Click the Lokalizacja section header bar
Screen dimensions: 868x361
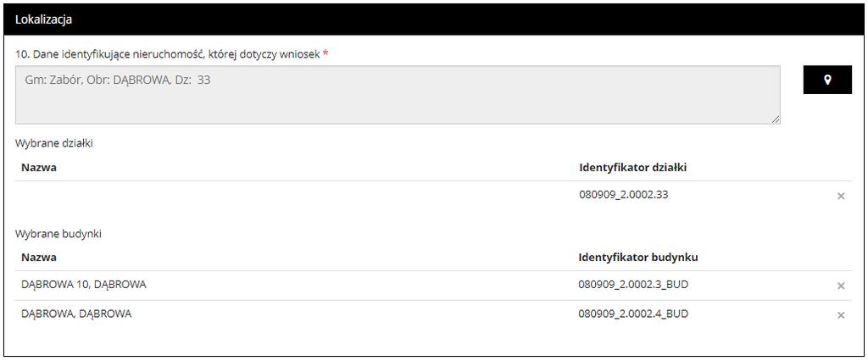(433, 19)
